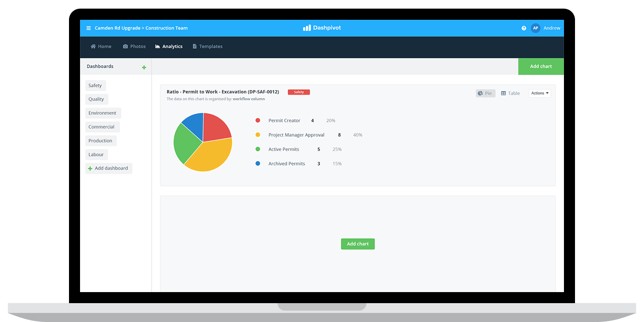This screenshot has width=644, height=322.
Task: Click the 25% percentage value
Action: pos(337,149)
